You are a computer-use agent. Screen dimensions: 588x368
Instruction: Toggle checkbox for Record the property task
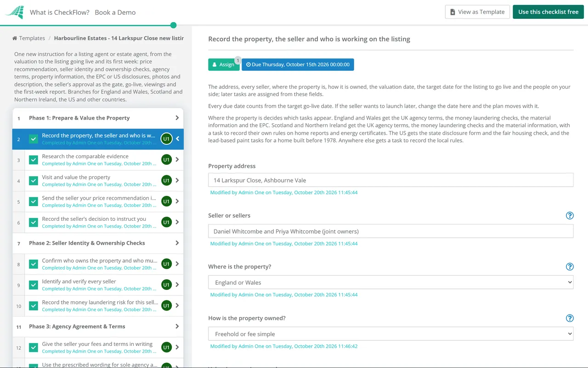[x=34, y=139]
